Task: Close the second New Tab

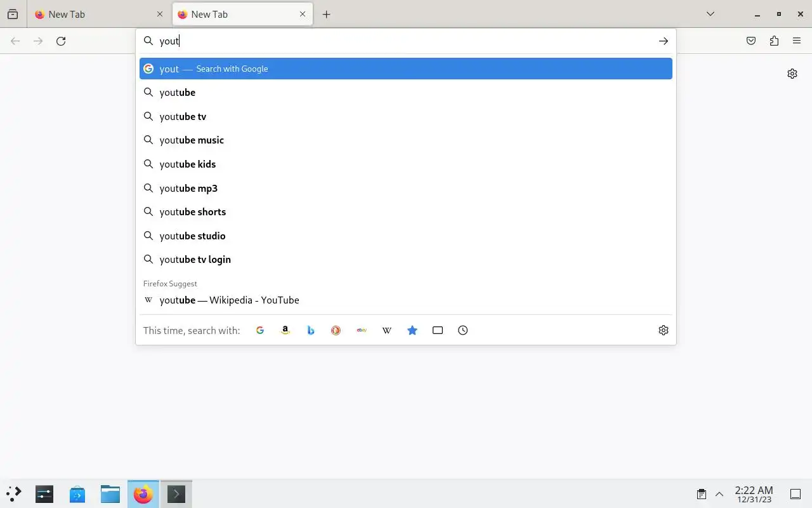Action: tap(303, 14)
